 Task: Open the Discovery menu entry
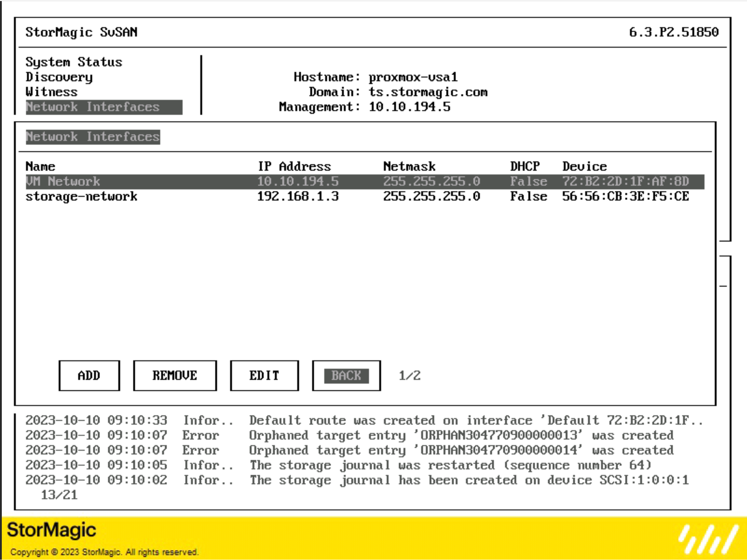(59, 77)
